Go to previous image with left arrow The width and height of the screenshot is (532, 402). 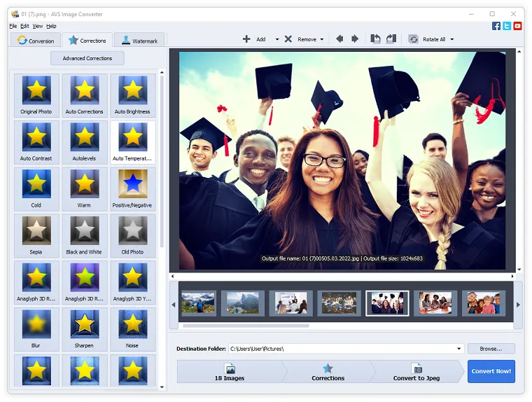(339, 39)
